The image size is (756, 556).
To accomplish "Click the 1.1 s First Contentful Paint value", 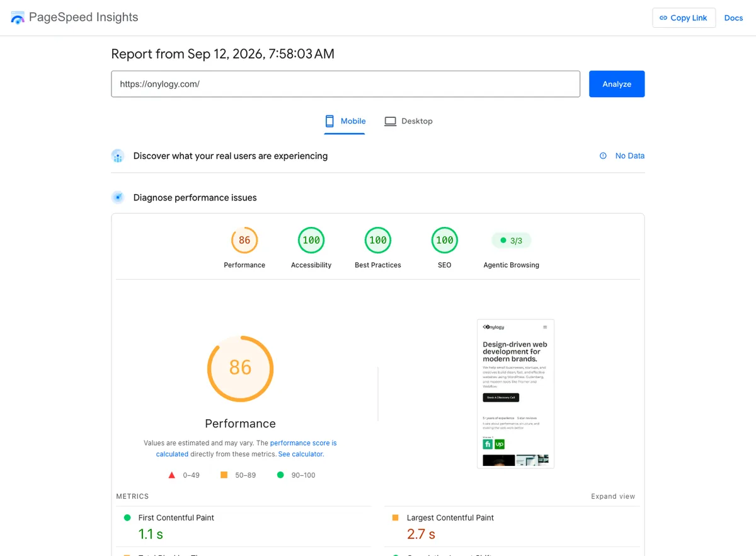I will pos(151,534).
